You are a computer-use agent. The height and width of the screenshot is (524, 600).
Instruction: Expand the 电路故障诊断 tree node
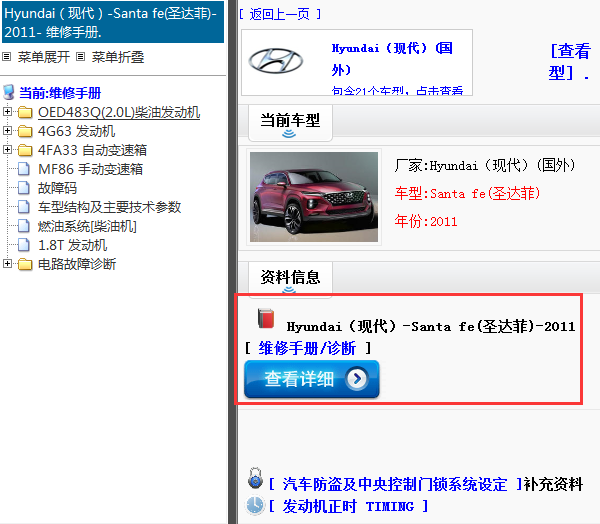(7, 263)
